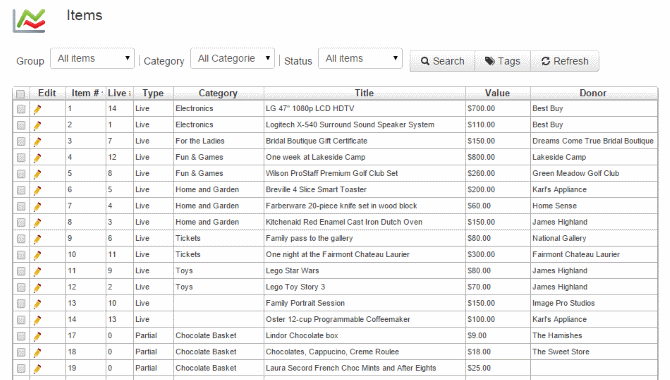The height and width of the screenshot is (380, 670).
Task: Select Wilson ProStaff Golf Club Set checkbox
Action: [x=21, y=174]
